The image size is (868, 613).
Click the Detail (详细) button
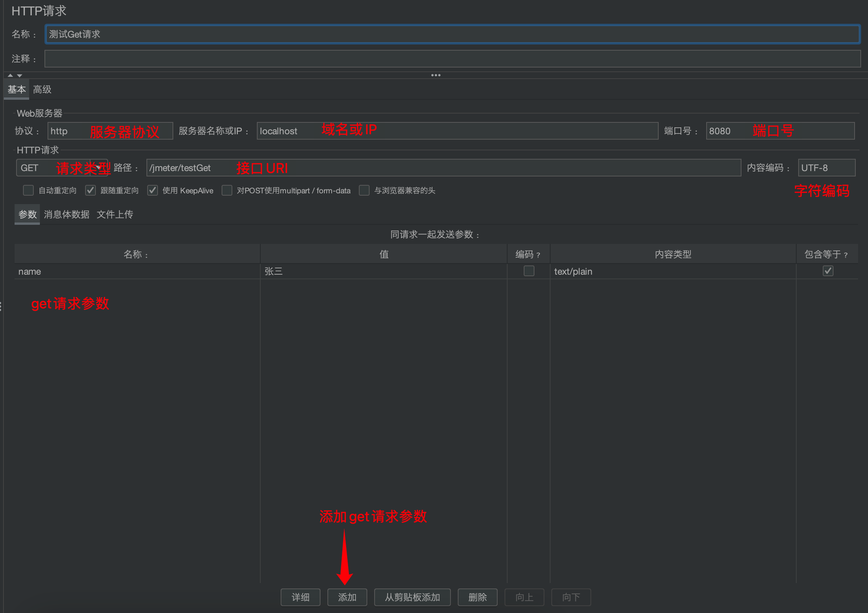point(300,597)
